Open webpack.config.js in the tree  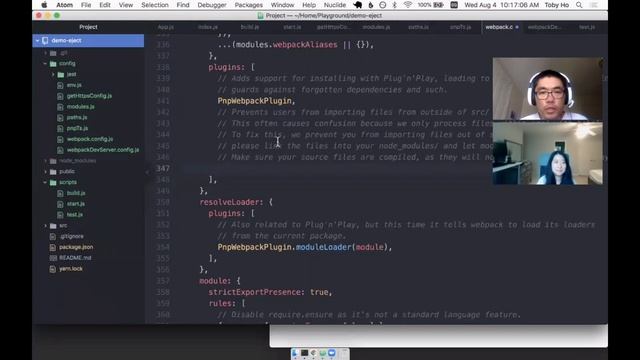click(90, 139)
